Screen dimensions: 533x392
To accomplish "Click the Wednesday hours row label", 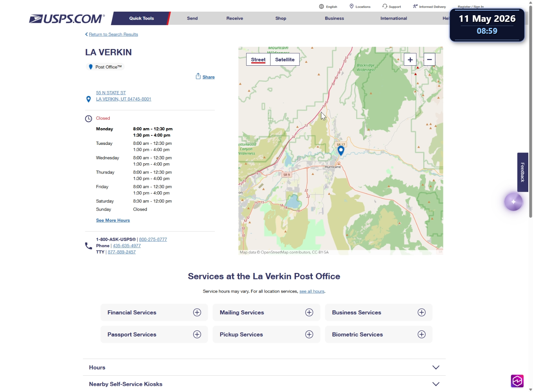I will (107, 158).
